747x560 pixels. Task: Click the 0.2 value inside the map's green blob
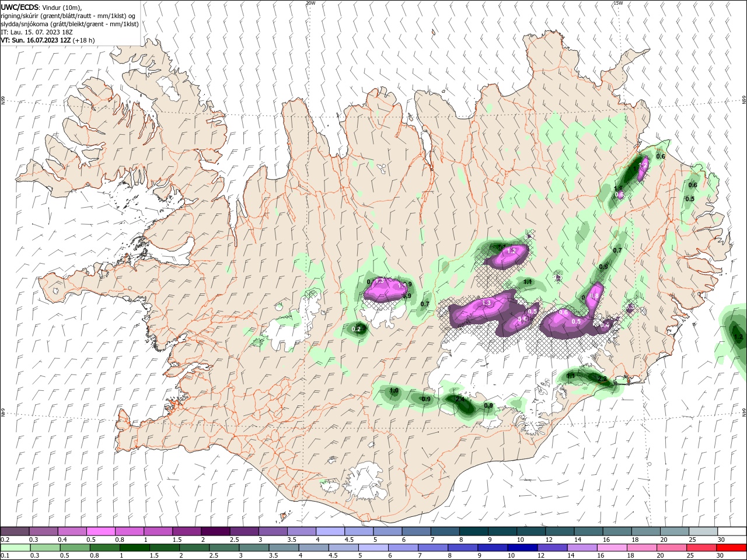coord(357,330)
